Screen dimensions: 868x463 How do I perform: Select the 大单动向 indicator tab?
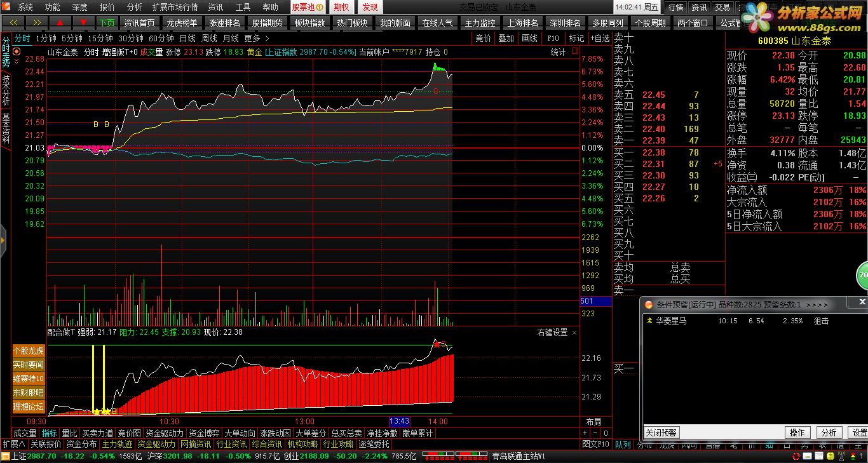(x=240, y=433)
